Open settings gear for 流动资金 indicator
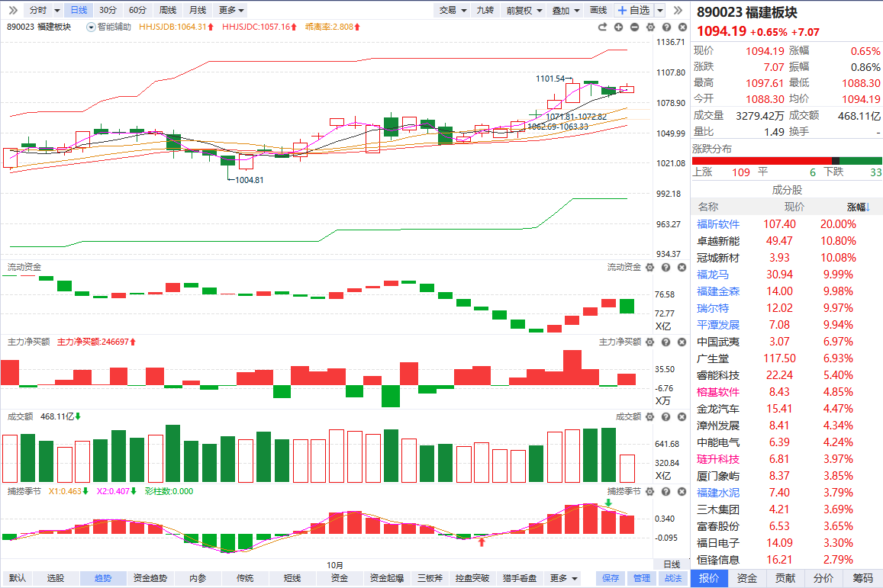 649,268
